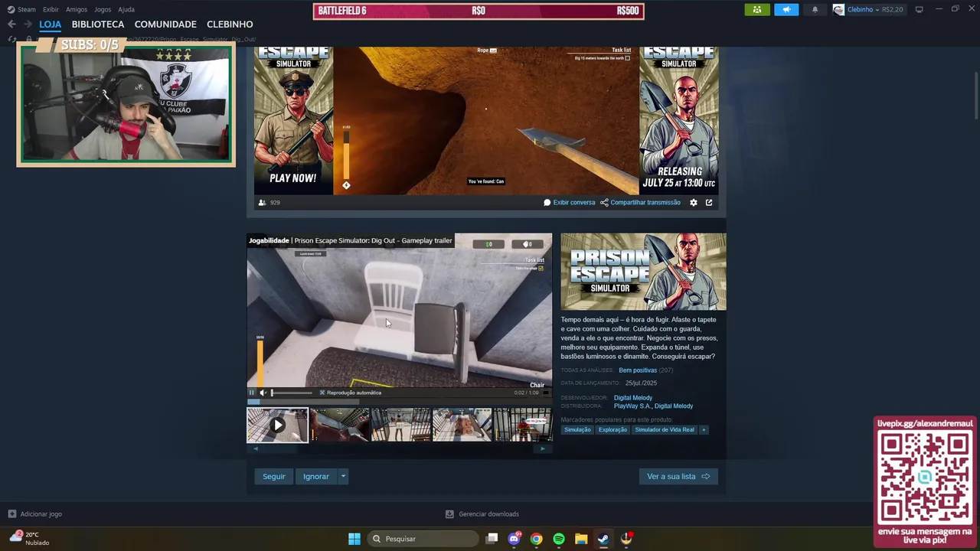Switch to the BIBLIOTECA tab
This screenshot has width=980, height=551.
98,24
